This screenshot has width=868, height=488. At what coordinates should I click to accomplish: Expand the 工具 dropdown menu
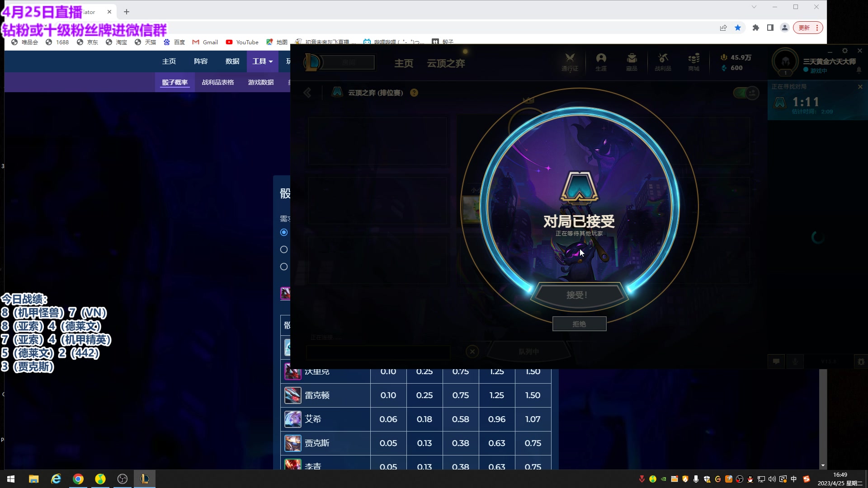pyautogui.click(x=262, y=61)
